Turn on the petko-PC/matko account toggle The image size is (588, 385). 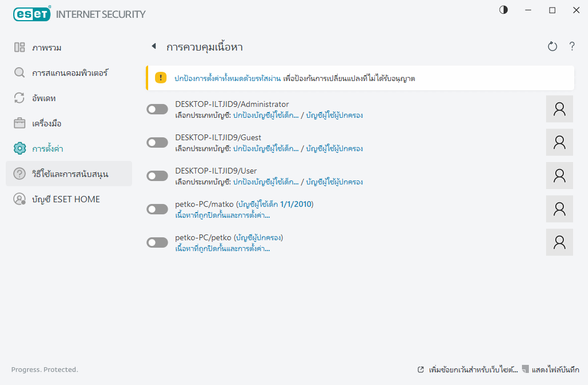coord(157,209)
